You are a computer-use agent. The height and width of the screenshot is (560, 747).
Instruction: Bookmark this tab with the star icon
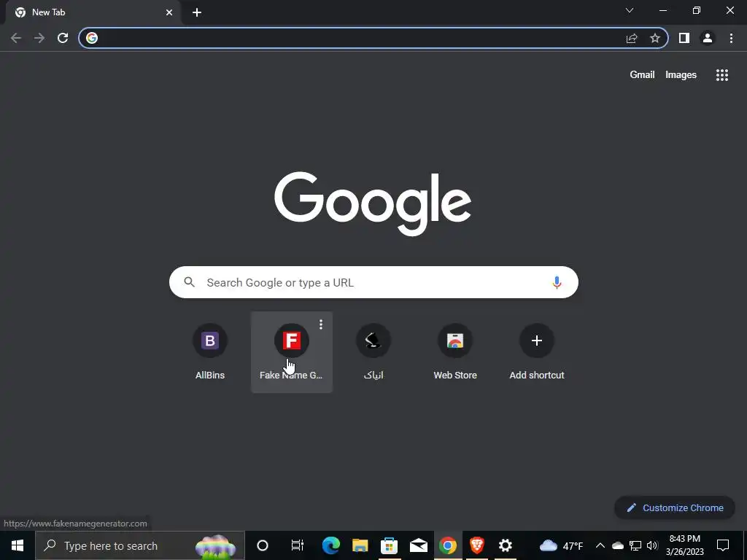[x=655, y=38]
